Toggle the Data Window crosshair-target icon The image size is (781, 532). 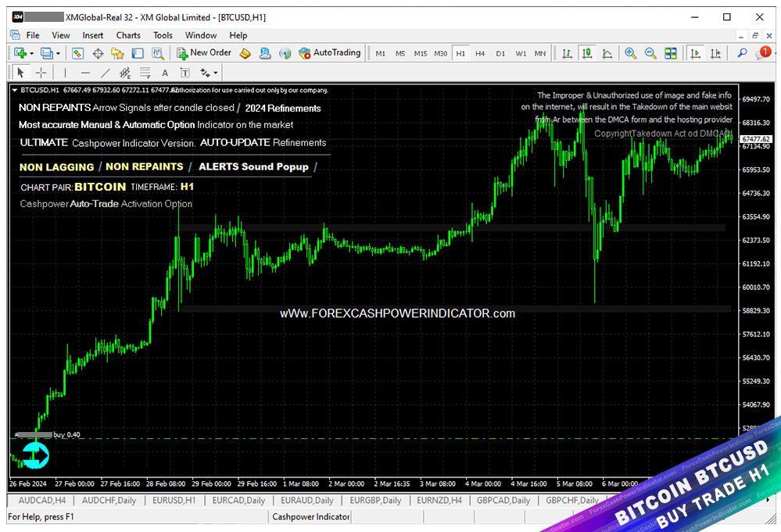[x=99, y=53]
